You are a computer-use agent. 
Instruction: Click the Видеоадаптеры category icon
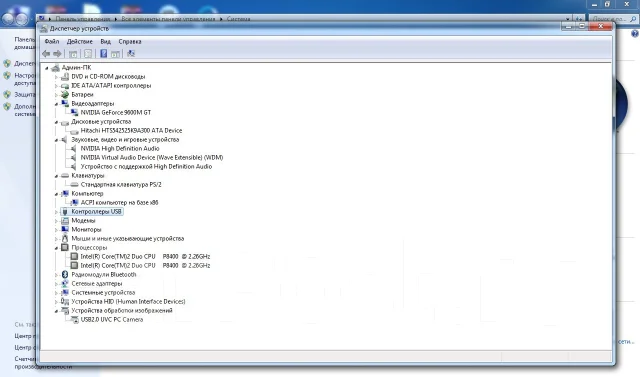65,104
